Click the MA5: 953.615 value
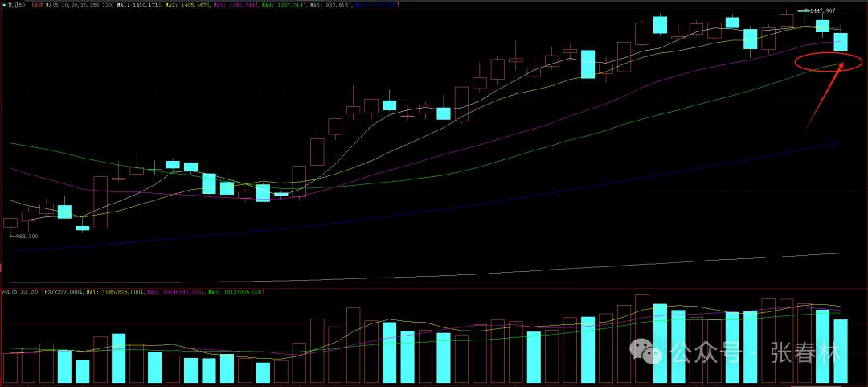868x387 pixels. (x=329, y=5)
